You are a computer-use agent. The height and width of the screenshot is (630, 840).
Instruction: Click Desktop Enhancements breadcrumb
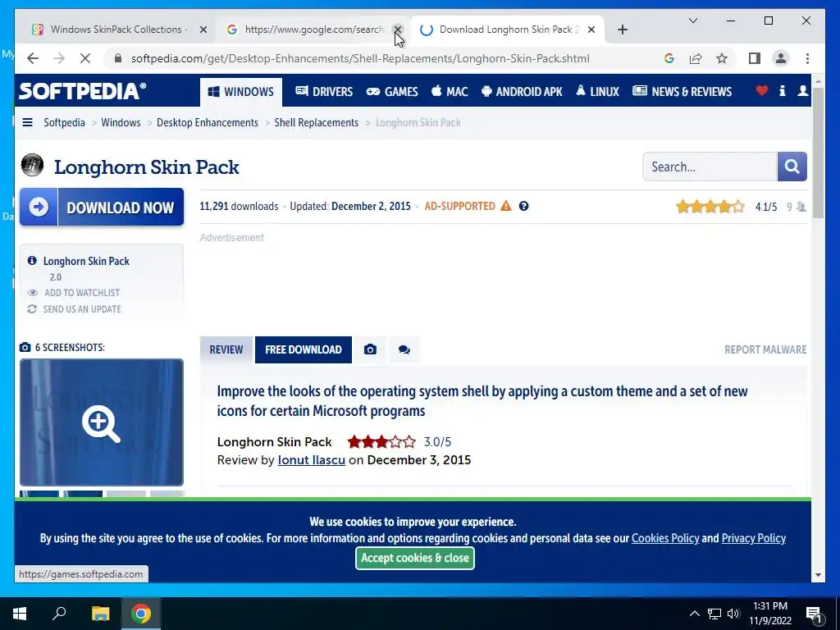208,123
